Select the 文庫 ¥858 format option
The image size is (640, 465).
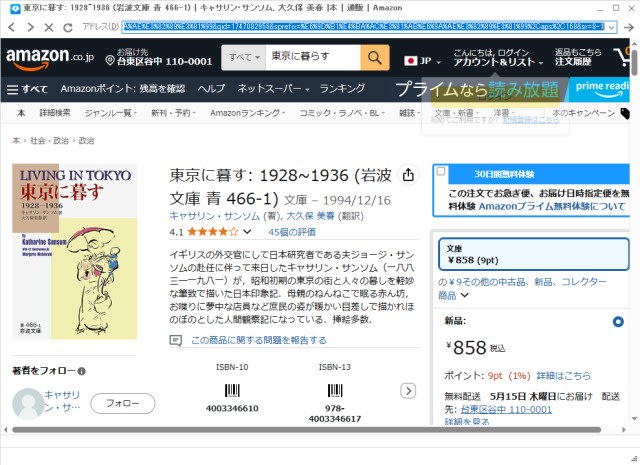[x=533, y=254]
